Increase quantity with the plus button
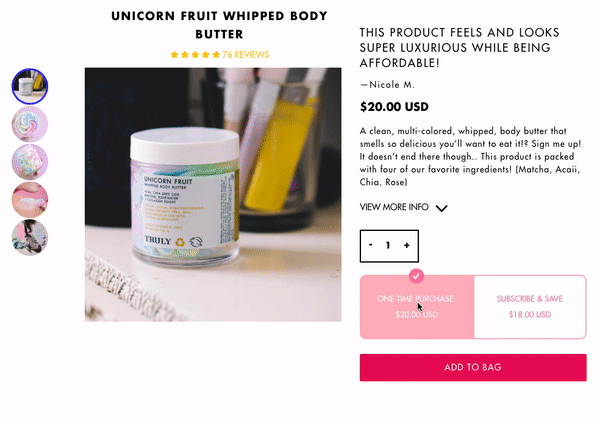Image resolution: width=600 pixels, height=424 pixels. click(407, 245)
